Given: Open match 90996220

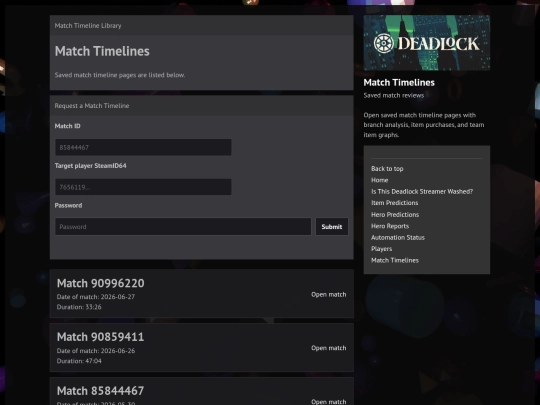Looking at the screenshot, I should (329, 294).
